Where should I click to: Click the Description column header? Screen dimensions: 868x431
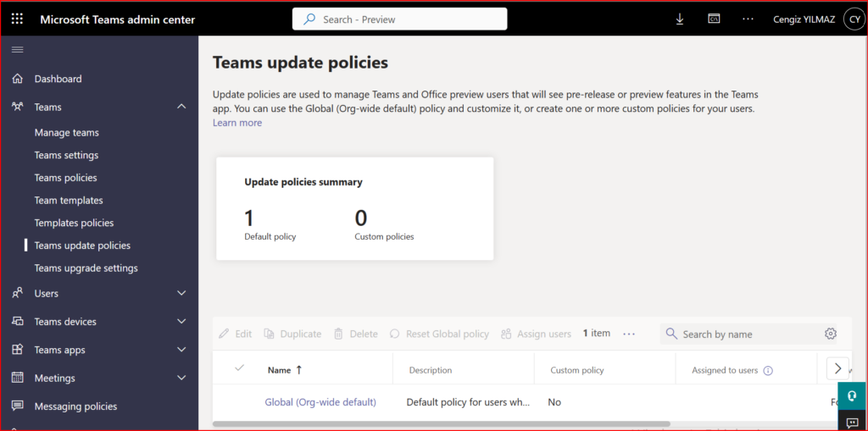click(x=430, y=370)
